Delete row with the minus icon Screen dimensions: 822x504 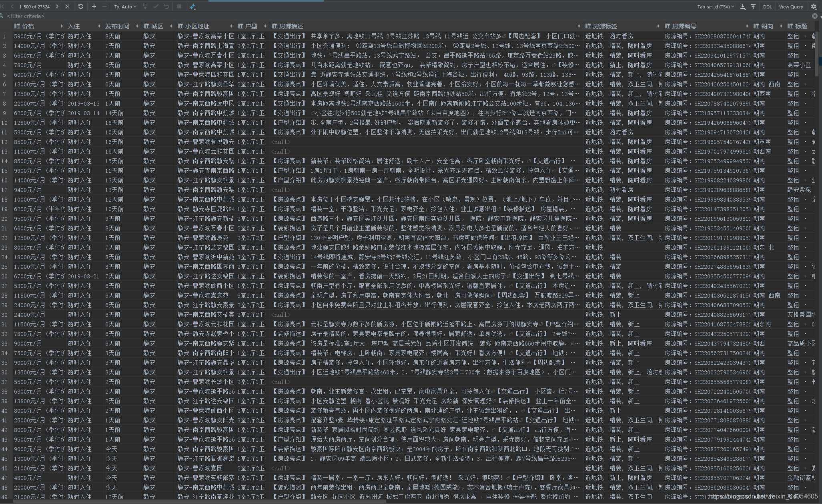coord(104,6)
